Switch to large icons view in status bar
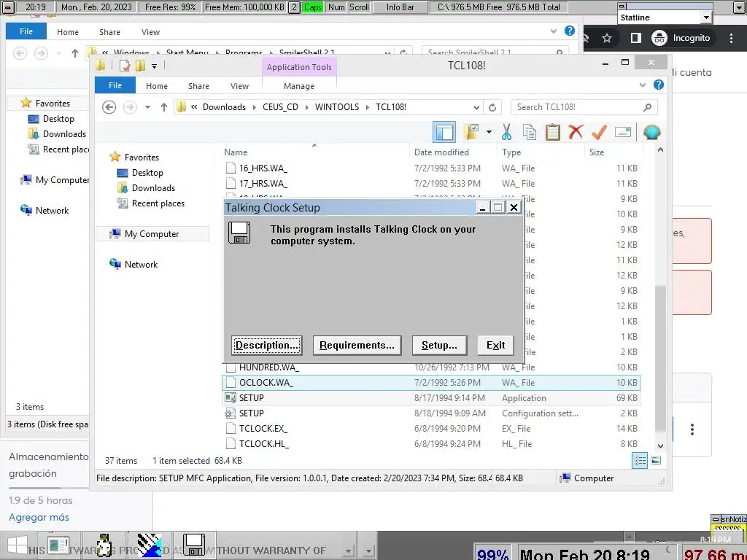The width and height of the screenshot is (747, 560). coord(656,461)
